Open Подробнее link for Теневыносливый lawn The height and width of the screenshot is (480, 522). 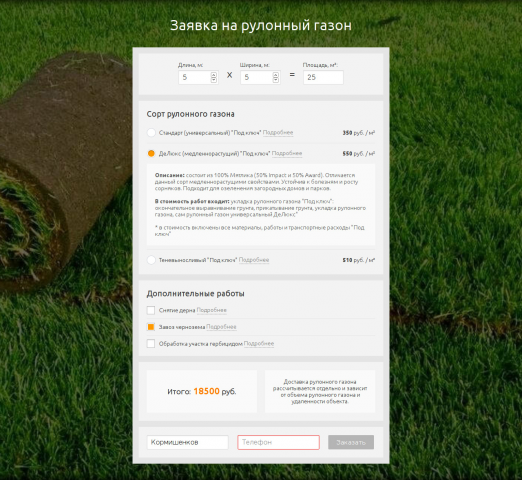pyautogui.click(x=254, y=260)
